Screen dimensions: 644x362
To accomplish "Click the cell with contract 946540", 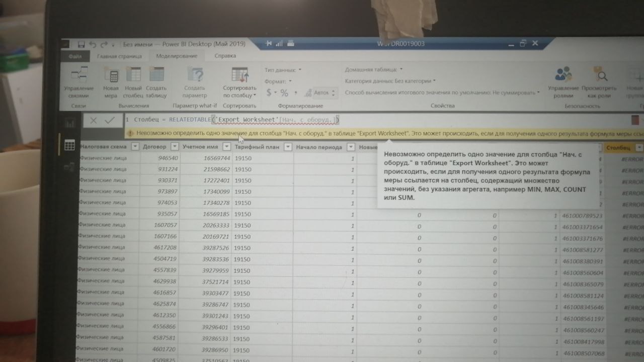I will click(160, 158).
